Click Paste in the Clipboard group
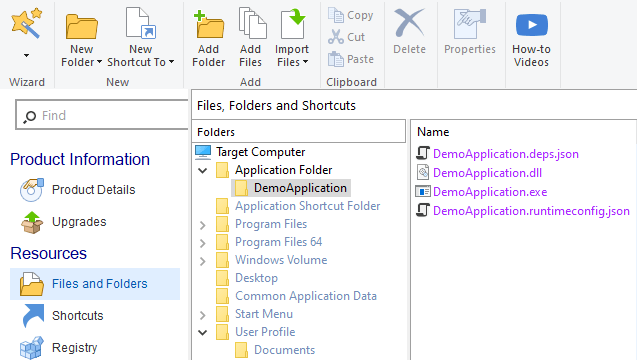Image resolution: width=637 pixels, height=360 pixels. (x=351, y=59)
